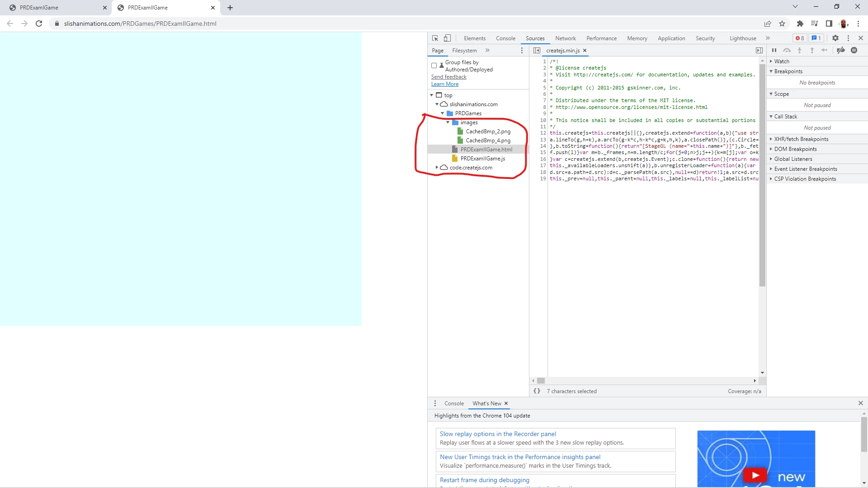Screen dimensions: 868x488
Task: Select PRDExamIIGame.js file in tree
Action: (x=483, y=159)
